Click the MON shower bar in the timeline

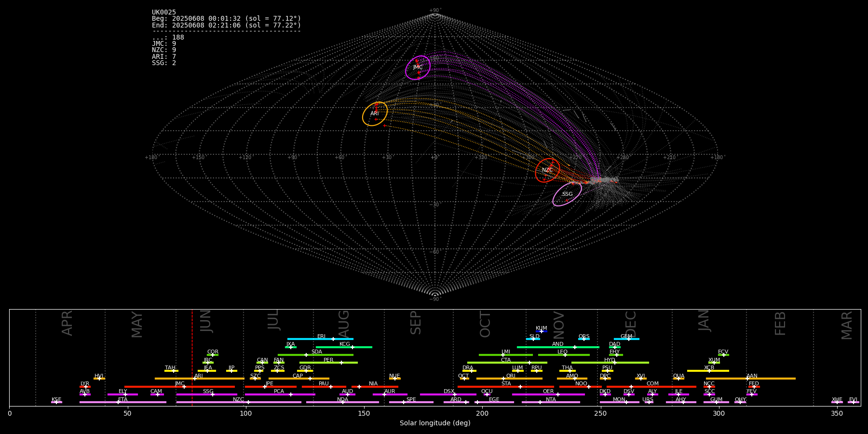620,402
